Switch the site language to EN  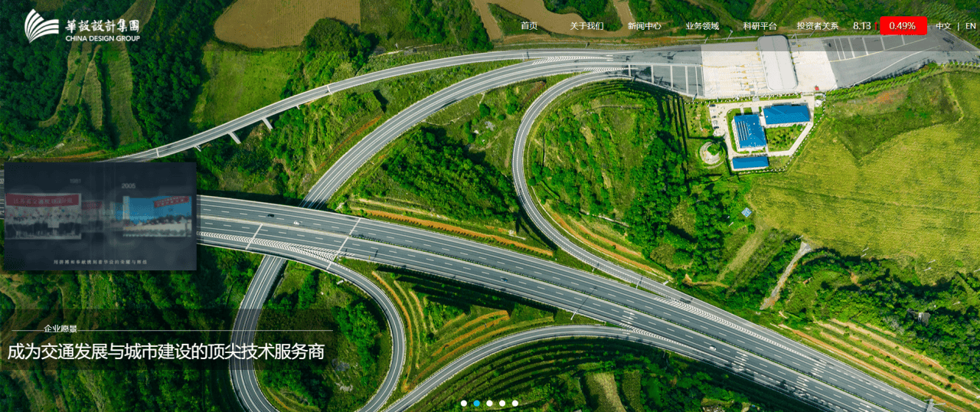coord(970,26)
